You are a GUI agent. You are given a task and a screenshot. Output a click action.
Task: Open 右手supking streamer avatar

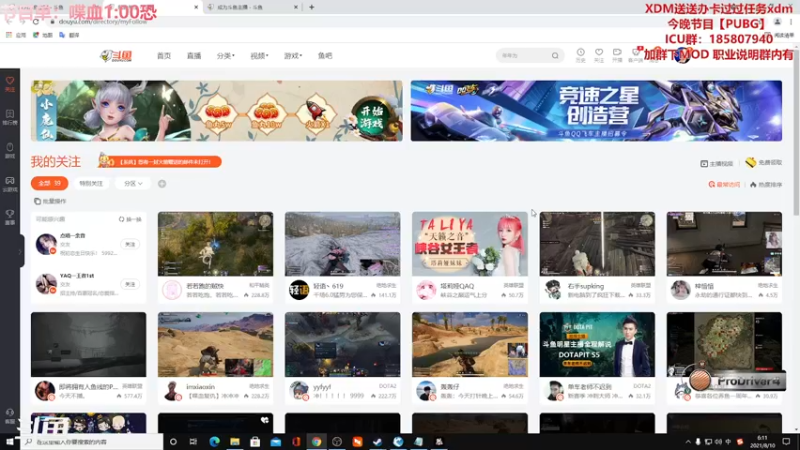click(x=553, y=290)
